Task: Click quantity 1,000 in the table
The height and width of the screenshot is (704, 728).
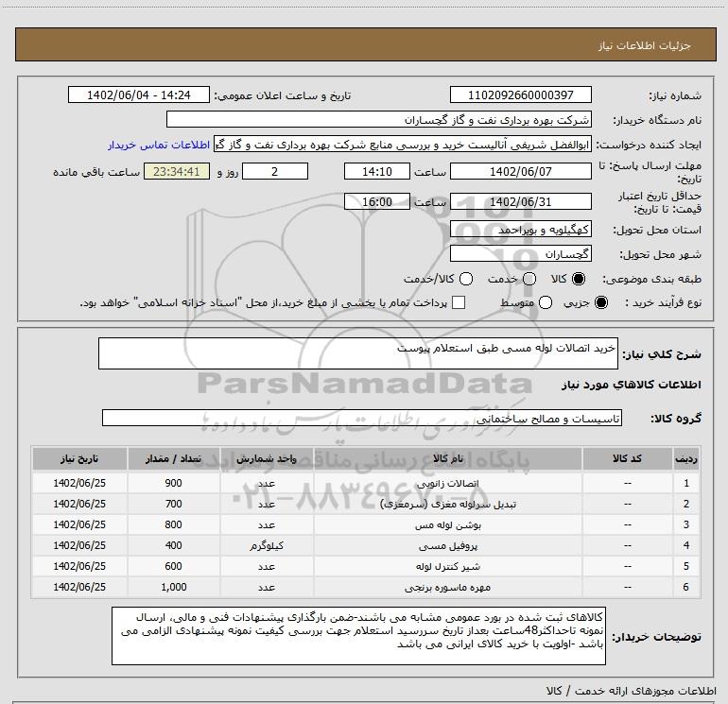Action: click(x=174, y=587)
